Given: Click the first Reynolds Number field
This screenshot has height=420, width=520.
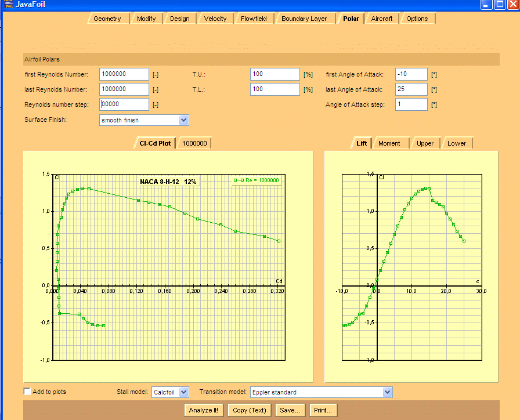Looking at the screenshot, I should (124, 74).
